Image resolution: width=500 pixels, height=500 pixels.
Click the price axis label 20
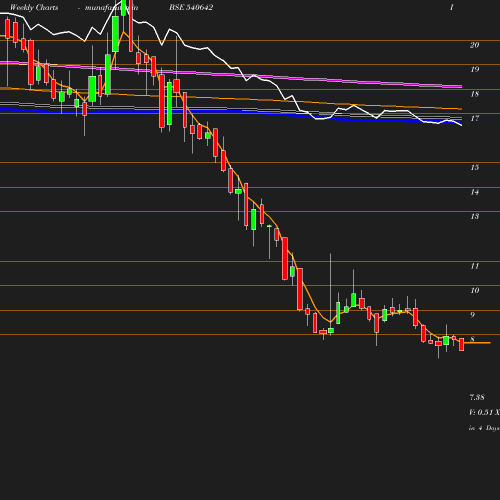(x=475, y=45)
